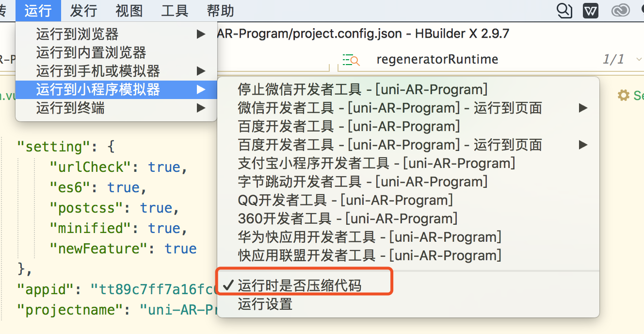Choose 快应用联盟开发者工具 - [uni-AR-Program]

408,255
